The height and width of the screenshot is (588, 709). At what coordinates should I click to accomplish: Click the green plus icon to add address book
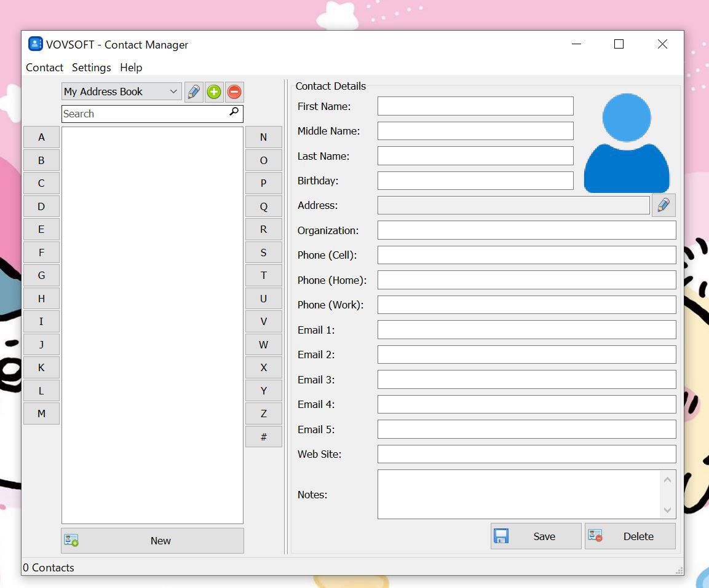click(213, 91)
